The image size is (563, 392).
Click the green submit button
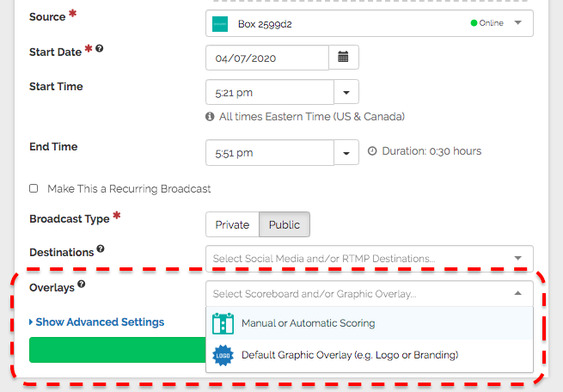[x=117, y=350]
